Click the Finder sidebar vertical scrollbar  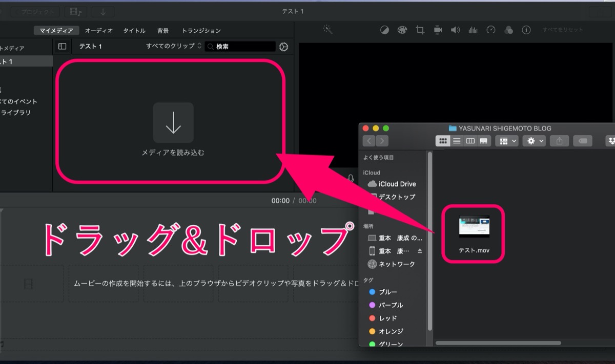pos(429,241)
